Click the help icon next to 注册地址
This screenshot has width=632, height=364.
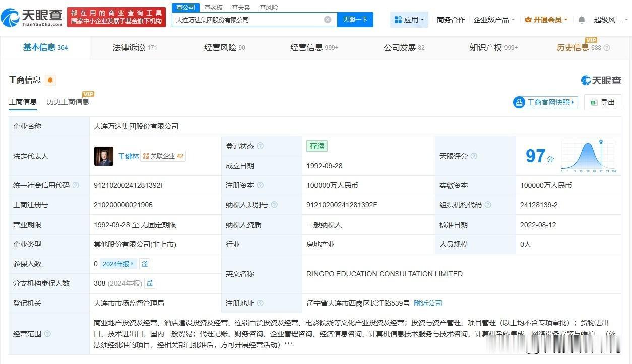[260, 303]
